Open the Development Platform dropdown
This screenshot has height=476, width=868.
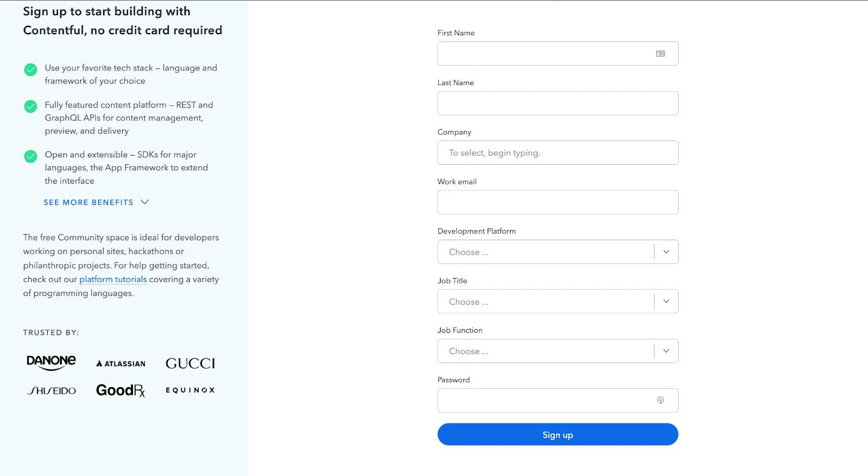click(x=557, y=252)
